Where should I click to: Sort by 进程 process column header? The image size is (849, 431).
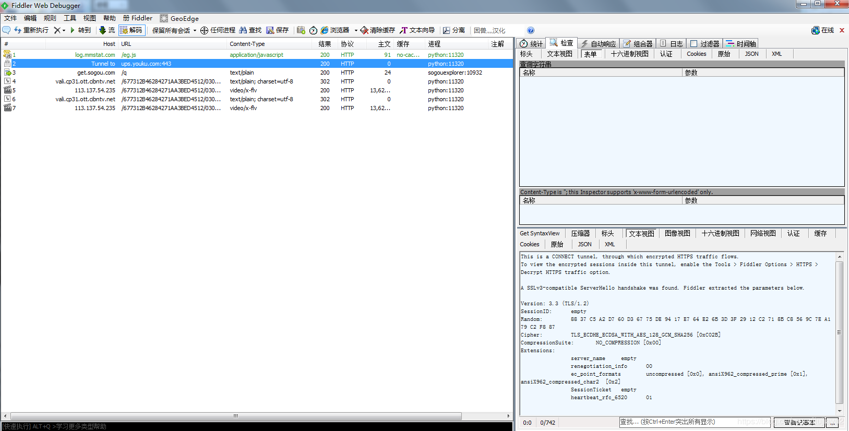pos(456,44)
